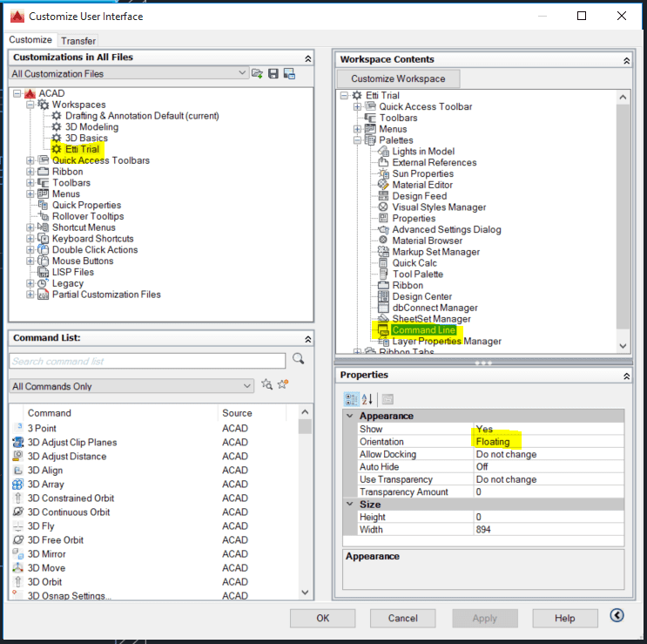Click the create new command star icon
The height and width of the screenshot is (644, 647).
(x=283, y=384)
